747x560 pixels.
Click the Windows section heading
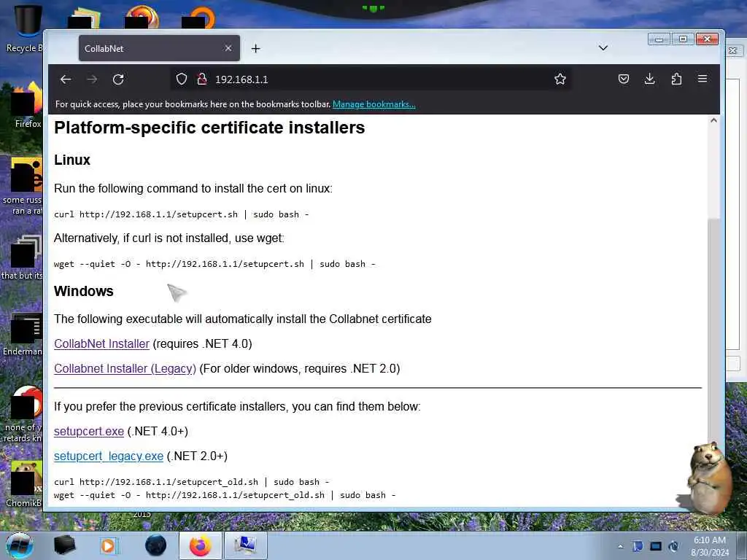(83, 291)
